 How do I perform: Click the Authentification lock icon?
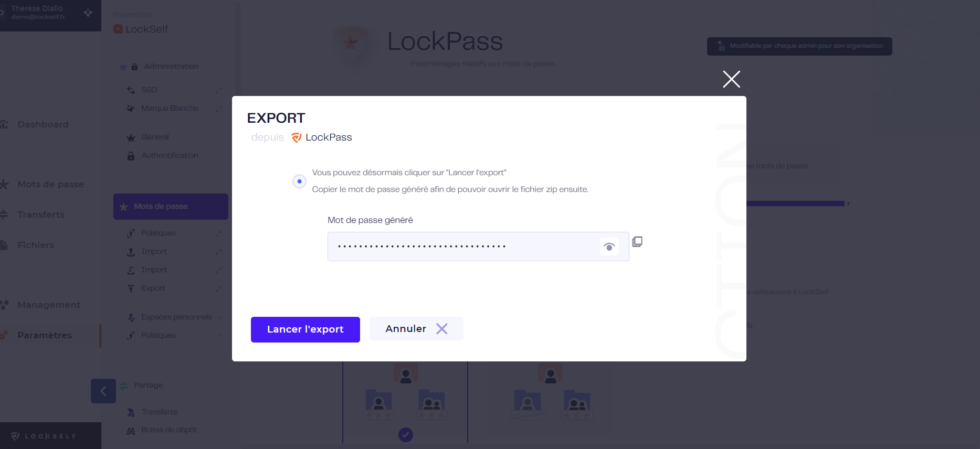131,156
